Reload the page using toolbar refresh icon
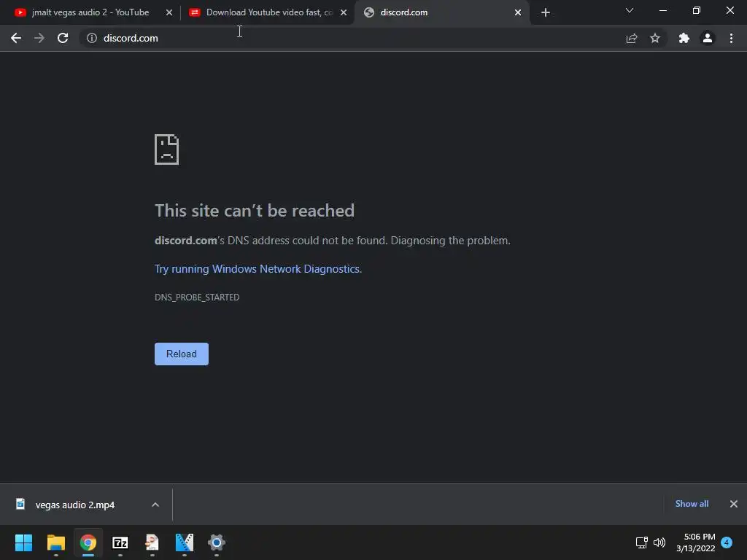 pos(63,38)
